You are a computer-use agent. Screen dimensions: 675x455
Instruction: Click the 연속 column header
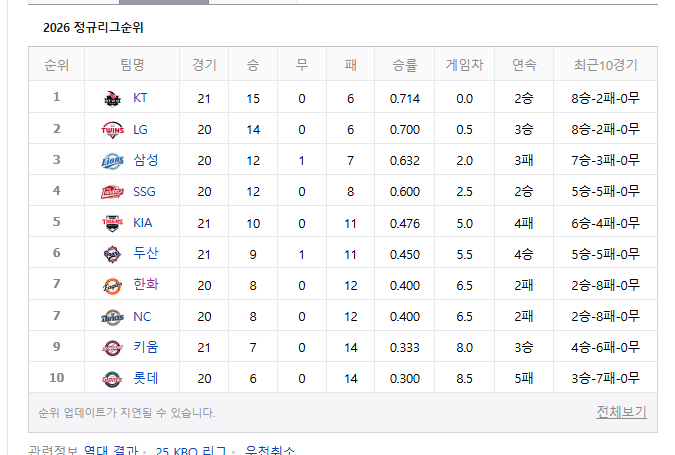[x=524, y=65]
